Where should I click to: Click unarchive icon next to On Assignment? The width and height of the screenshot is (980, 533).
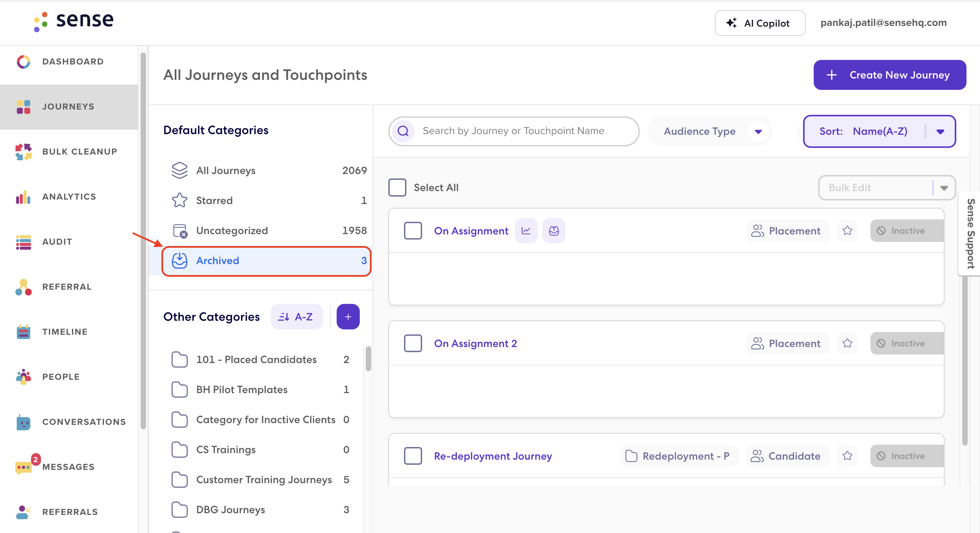click(x=553, y=231)
